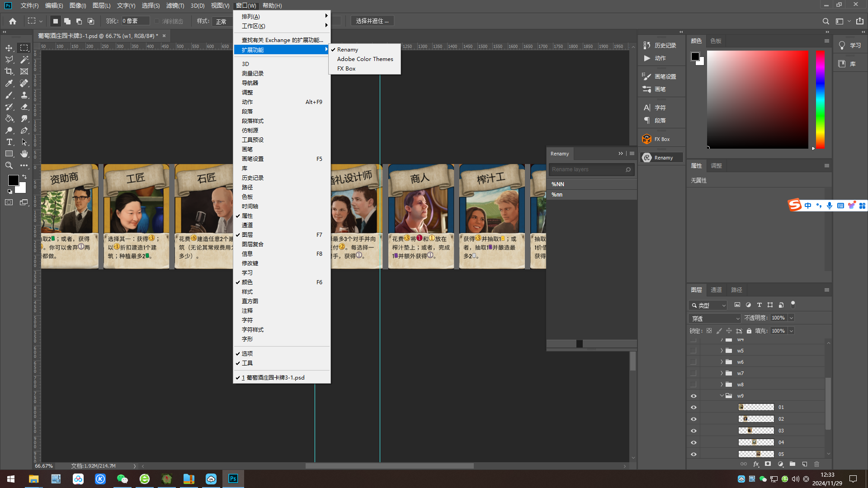The height and width of the screenshot is (488, 868).
Task: Select the Crop tool
Action: pyautogui.click(x=9, y=71)
